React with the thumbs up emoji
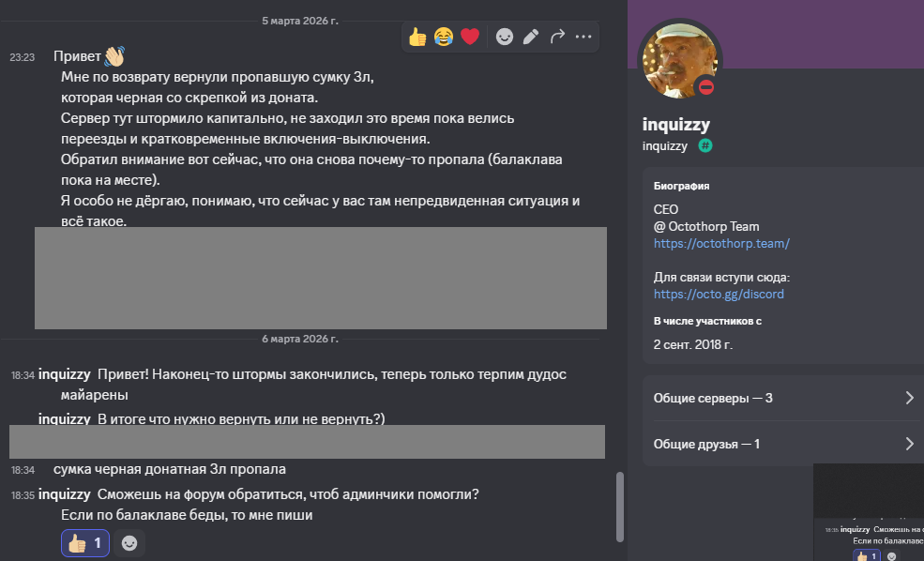 (417, 37)
